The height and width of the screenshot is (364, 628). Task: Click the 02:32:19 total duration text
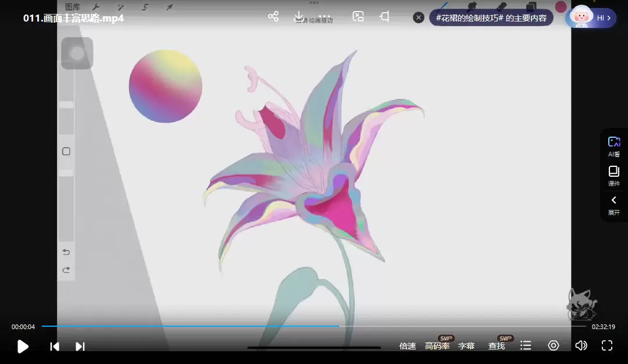point(603,327)
